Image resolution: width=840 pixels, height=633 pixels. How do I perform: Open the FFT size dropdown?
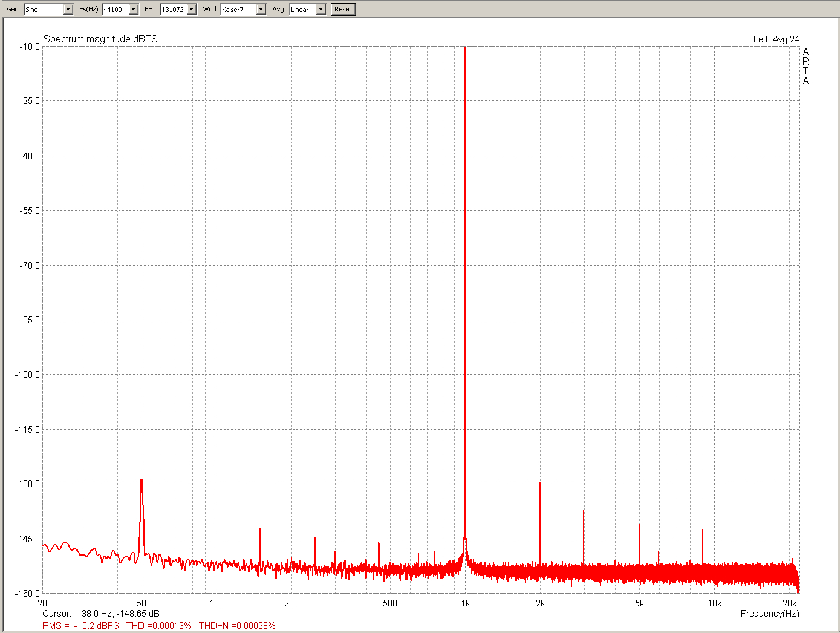click(192, 10)
